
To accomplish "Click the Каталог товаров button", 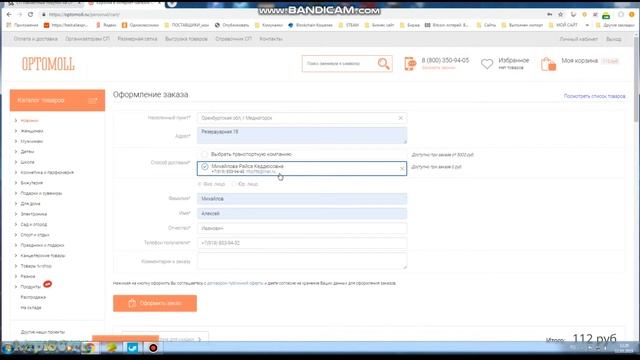I will point(57,100).
